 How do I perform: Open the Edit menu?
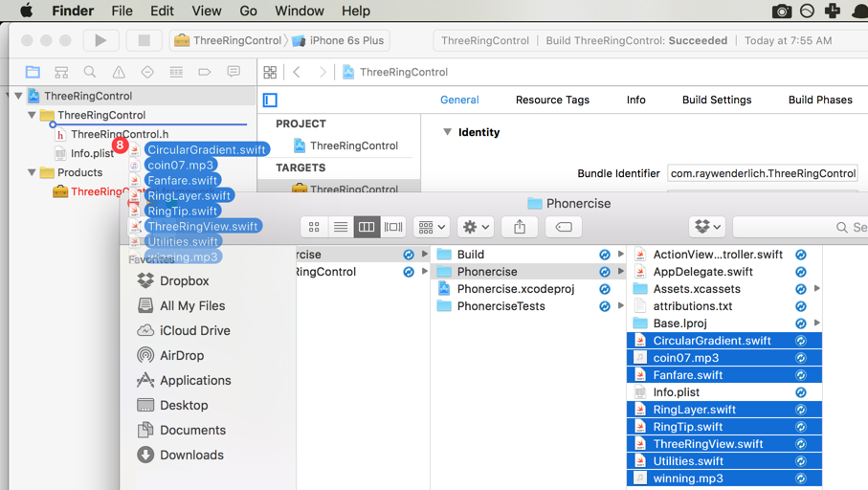[162, 11]
